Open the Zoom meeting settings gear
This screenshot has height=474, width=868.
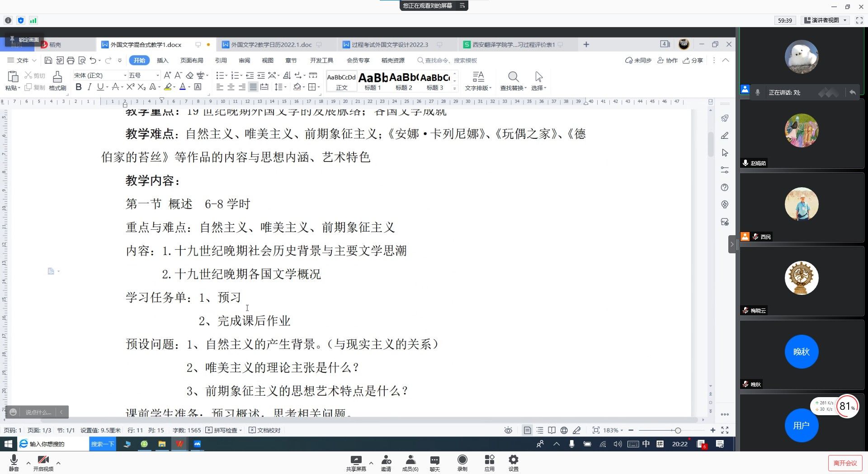(x=513, y=463)
